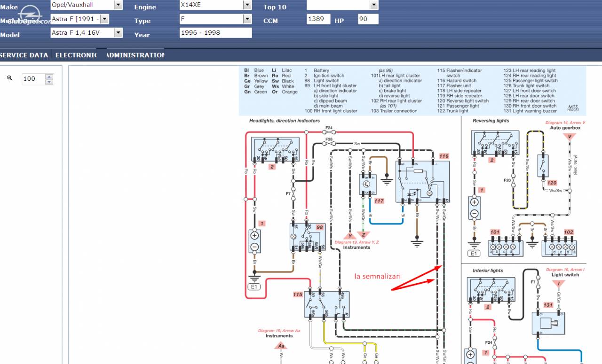
Task: Click legend entry '131 Light warning buzzer'
Action: 530,111
